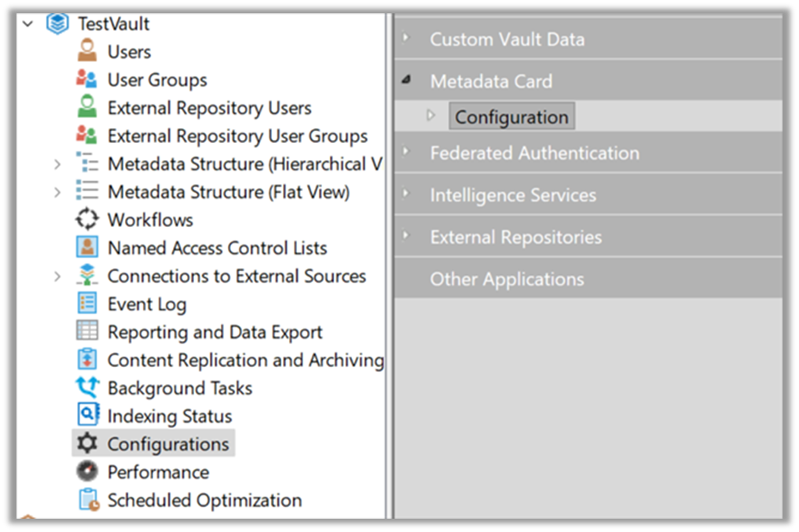Click the Workflows cycle icon
Image resolution: width=799 pixels, height=532 pixels.
click(x=87, y=219)
